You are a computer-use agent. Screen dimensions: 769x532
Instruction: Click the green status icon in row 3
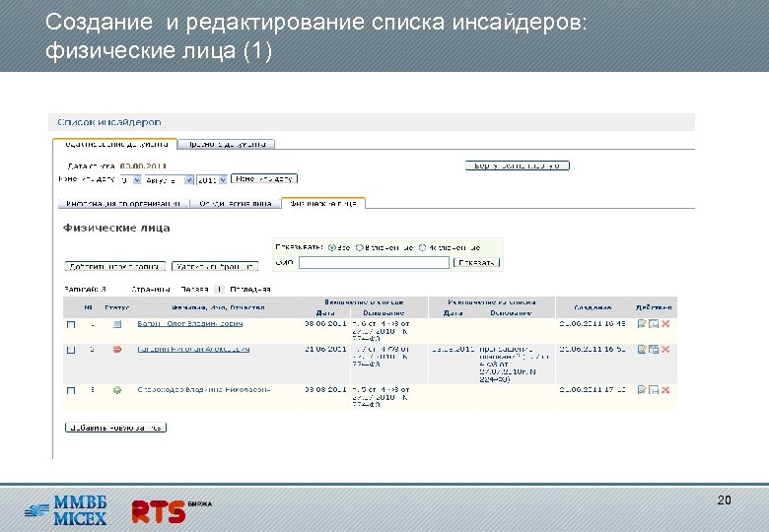click(117, 390)
